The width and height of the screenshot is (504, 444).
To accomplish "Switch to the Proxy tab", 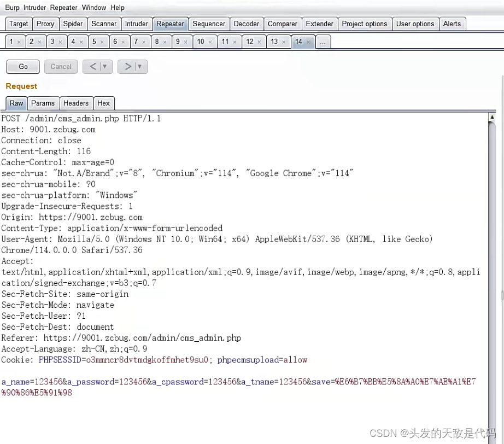I will click(45, 24).
